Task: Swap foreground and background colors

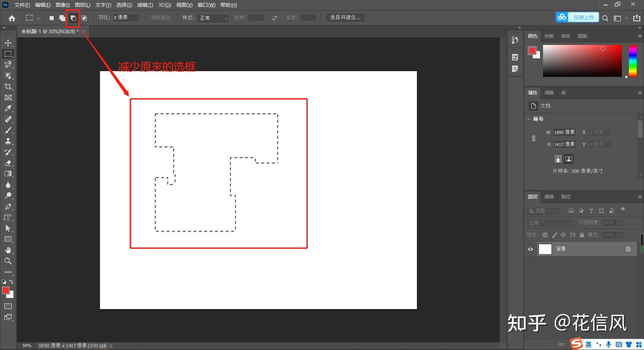Action: [x=11, y=282]
